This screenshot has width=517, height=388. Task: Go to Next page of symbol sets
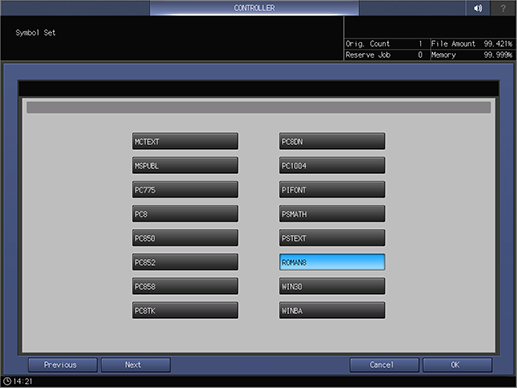click(136, 365)
